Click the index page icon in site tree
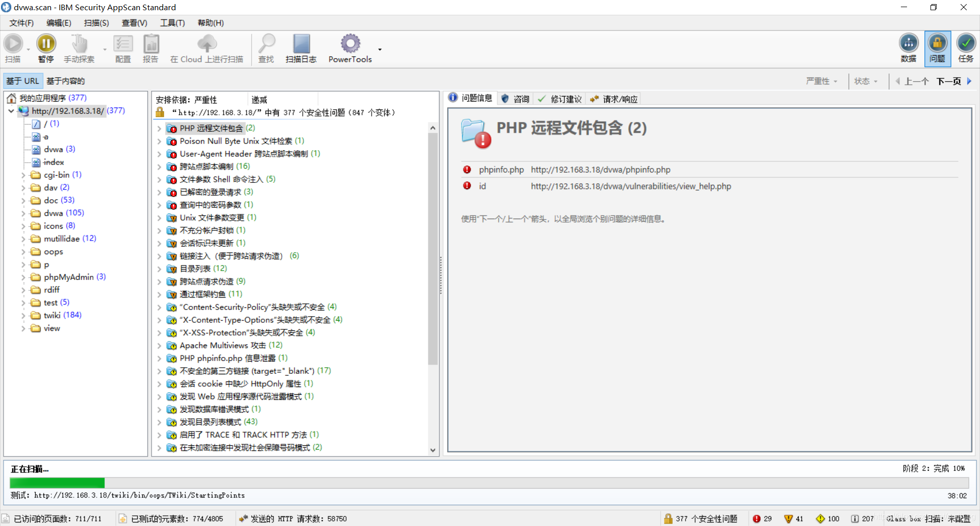This screenshot has width=980, height=526. tap(36, 162)
